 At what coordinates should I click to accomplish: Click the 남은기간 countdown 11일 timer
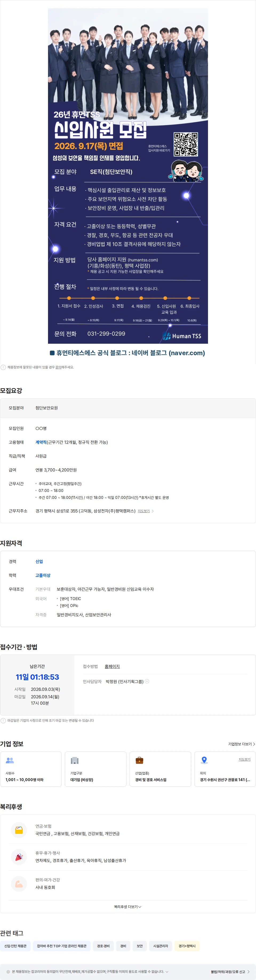click(37, 677)
